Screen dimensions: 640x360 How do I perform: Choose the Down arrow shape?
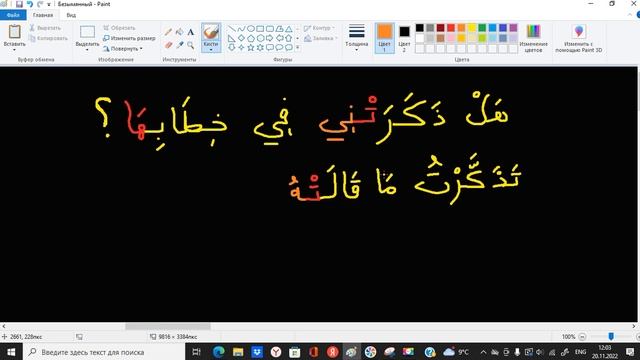point(231,47)
